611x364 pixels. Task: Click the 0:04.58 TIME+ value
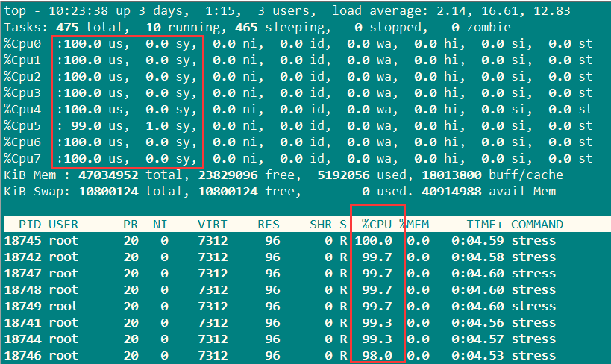click(x=477, y=257)
